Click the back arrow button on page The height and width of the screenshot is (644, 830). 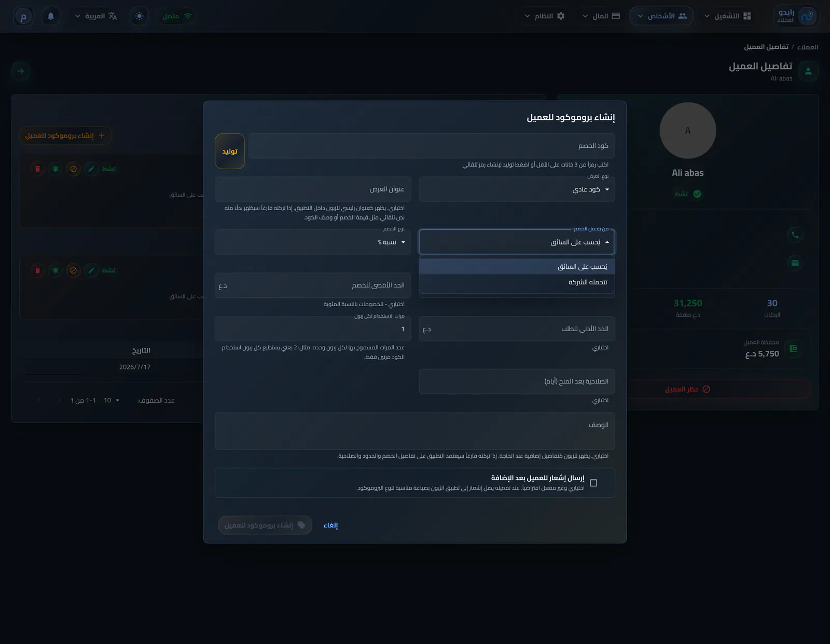[21, 71]
